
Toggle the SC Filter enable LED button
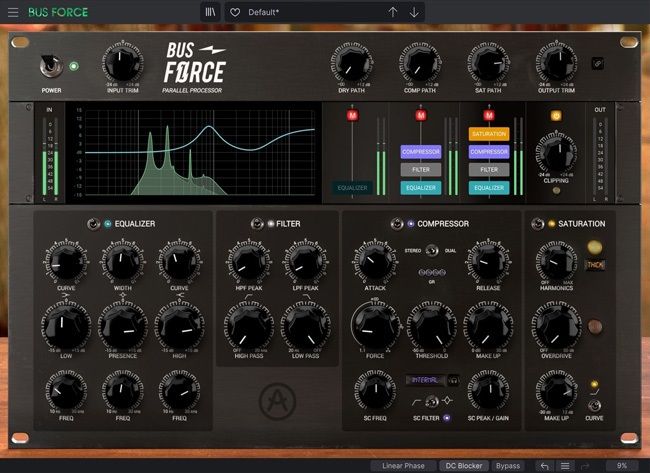(x=446, y=418)
